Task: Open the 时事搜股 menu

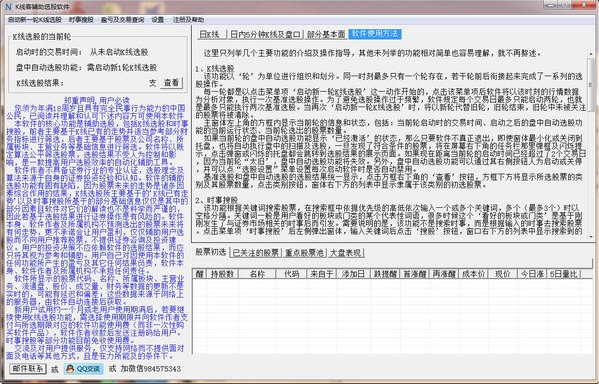Action: [81, 20]
